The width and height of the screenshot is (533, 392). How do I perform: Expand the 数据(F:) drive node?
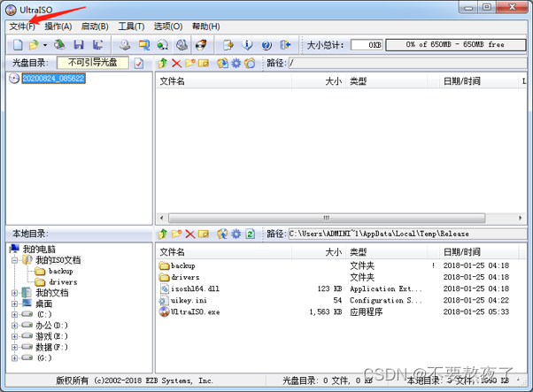(x=15, y=347)
